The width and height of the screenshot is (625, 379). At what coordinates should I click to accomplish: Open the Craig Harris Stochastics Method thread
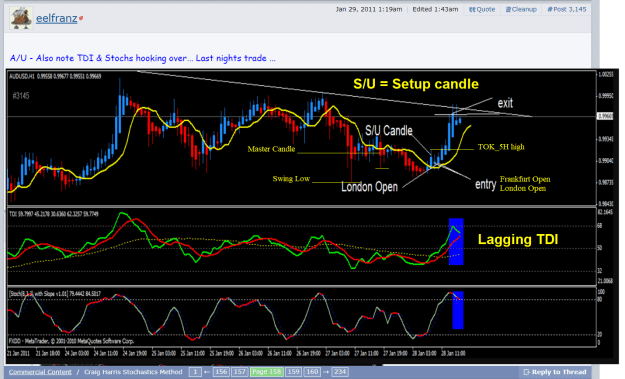click(x=133, y=372)
